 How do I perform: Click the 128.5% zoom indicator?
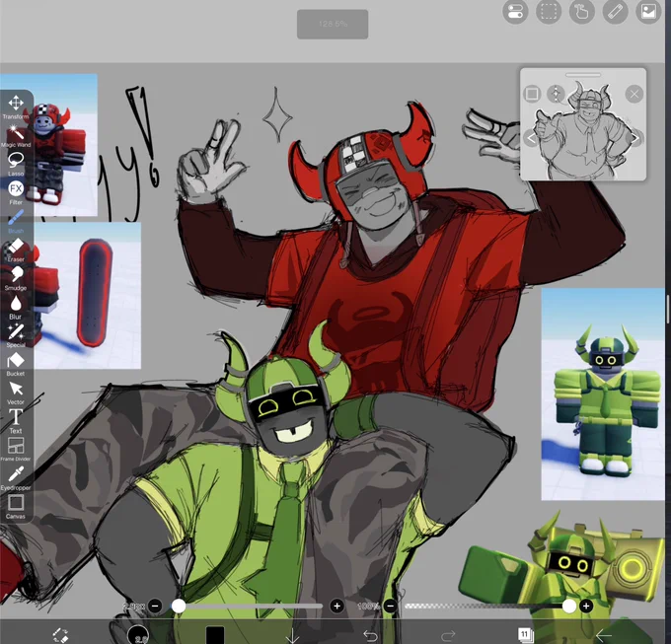[333, 24]
